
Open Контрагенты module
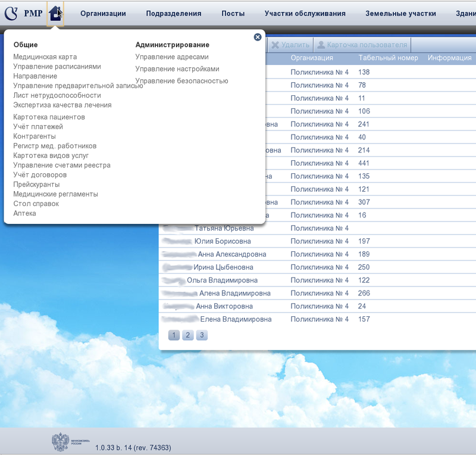click(x=35, y=136)
